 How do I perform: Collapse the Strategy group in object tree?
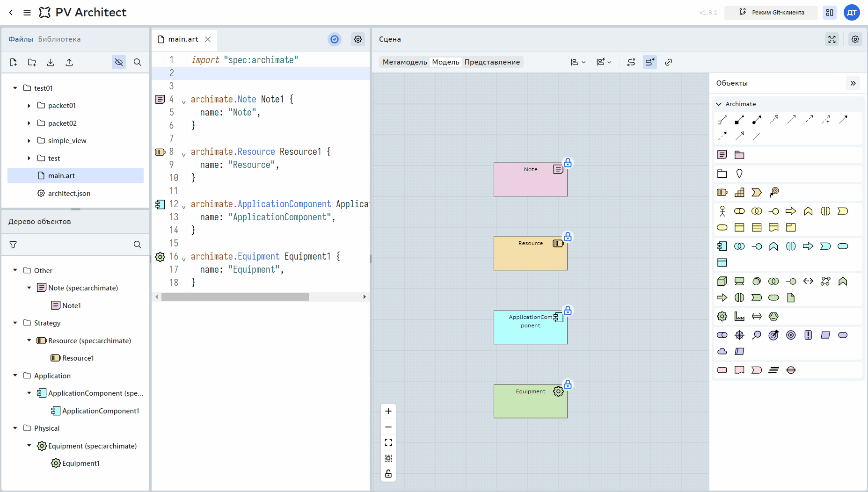pyautogui.click(x=15, y=323)
